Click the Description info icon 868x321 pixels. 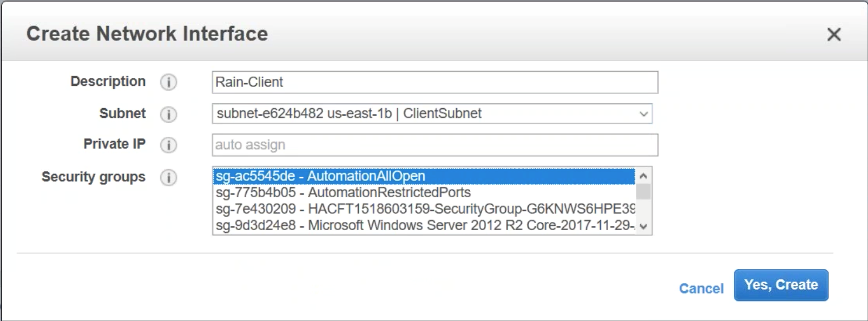coord(168,82)
